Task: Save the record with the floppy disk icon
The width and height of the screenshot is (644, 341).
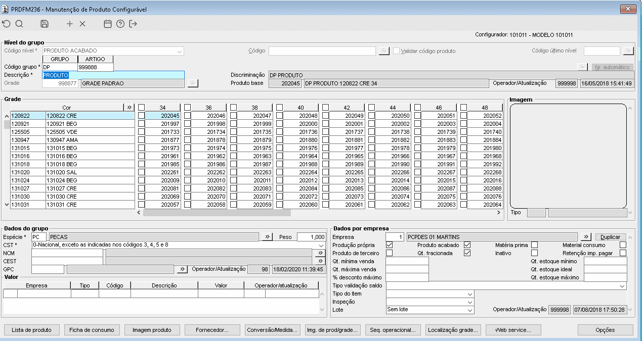Action: [x=45, y=24]
